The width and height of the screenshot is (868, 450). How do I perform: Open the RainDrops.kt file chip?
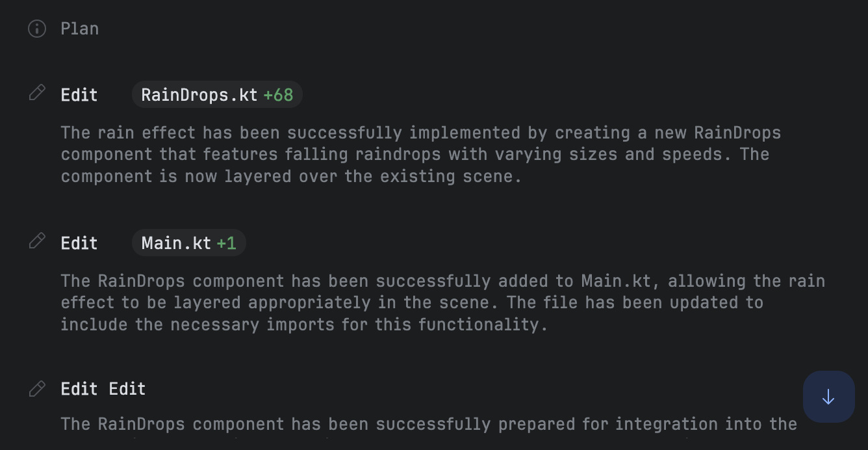[x=217, y=95]
